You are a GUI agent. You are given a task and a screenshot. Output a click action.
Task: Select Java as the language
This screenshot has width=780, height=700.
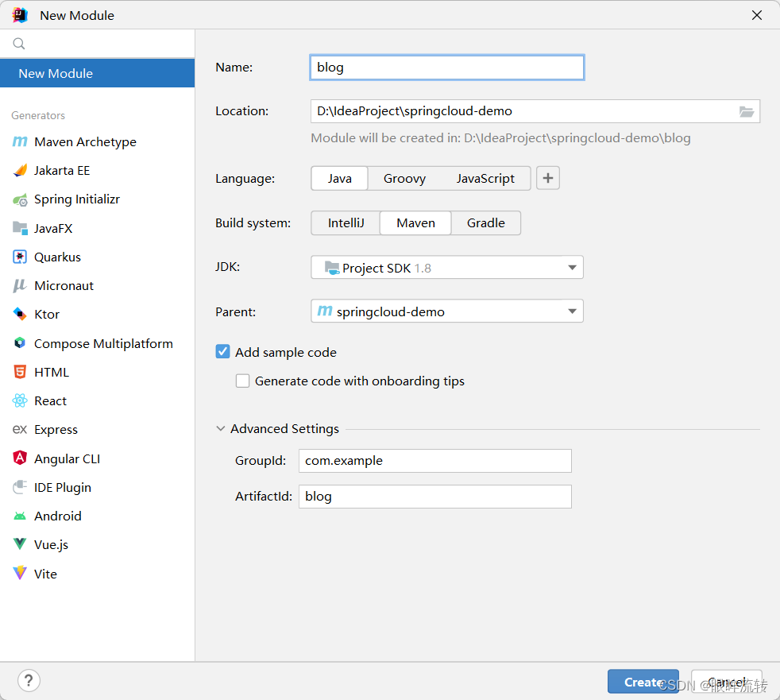(x=339, y=179)
